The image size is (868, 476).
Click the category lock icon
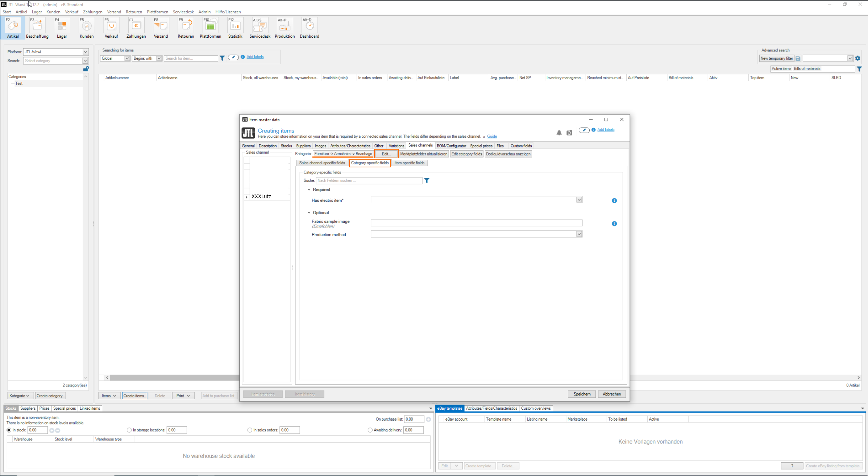click(86, 69)
